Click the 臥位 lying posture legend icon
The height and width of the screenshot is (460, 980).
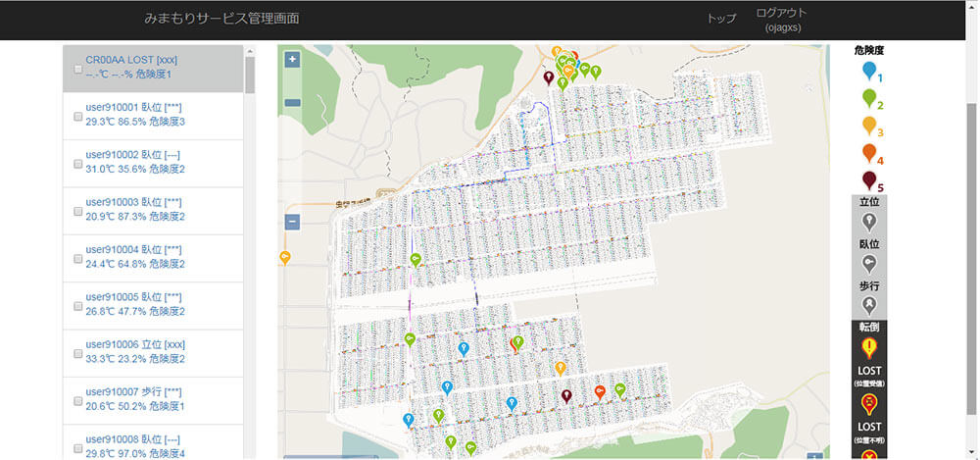coord(868,263)
